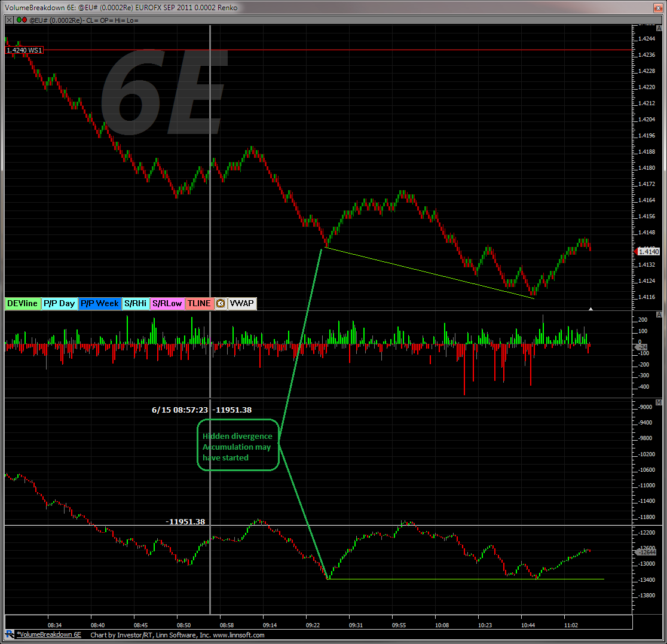Click the 1.4188 price scale label
This screenshot has width=667, height=644.
coord(647,151)
